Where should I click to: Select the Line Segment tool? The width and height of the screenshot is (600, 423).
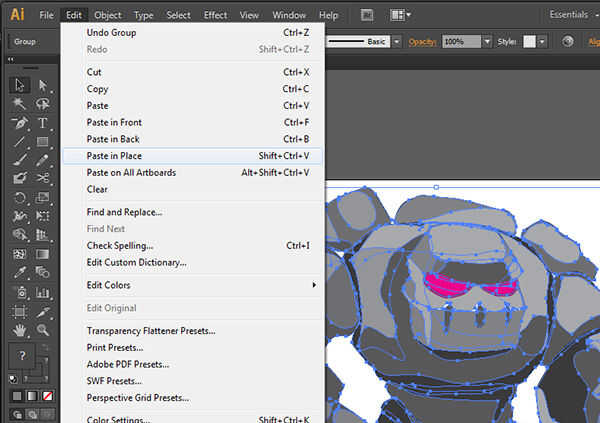pos(19,141)
